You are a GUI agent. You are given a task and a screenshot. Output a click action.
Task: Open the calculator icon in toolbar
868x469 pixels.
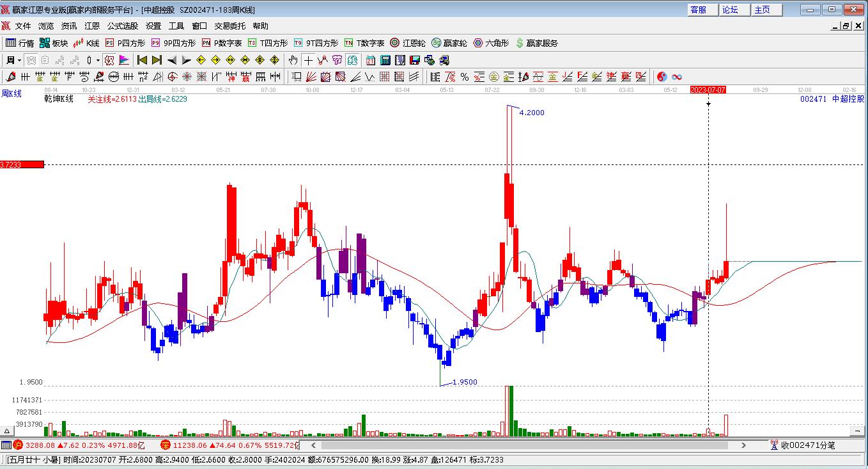tap(385, 60)
